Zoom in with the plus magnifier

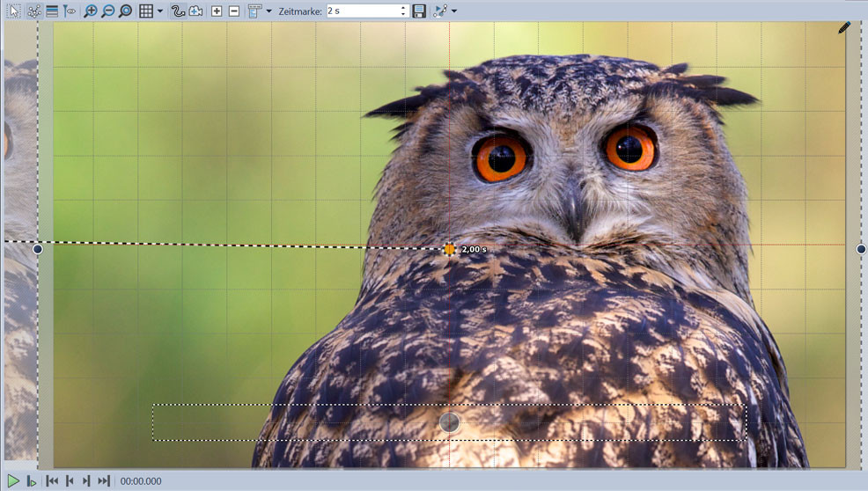[x=90, y=11]
